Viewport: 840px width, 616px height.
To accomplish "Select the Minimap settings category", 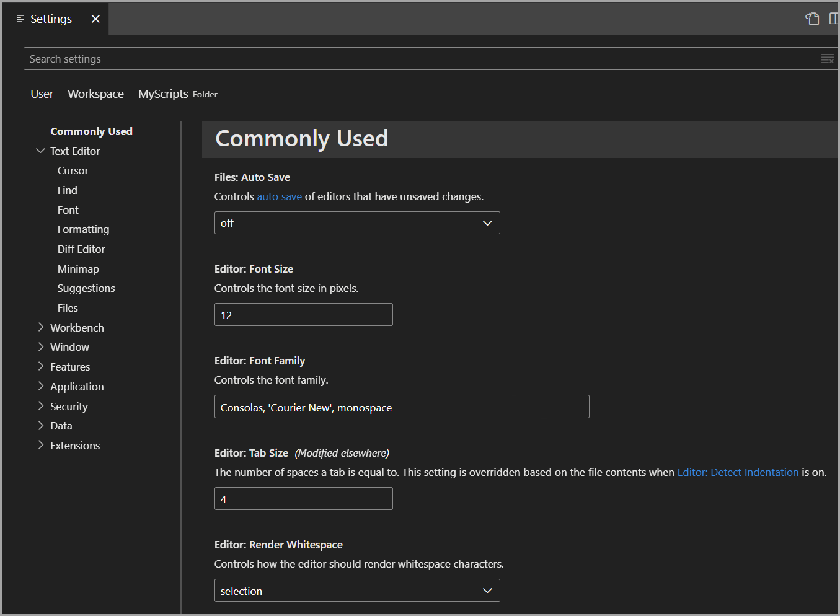I will click(78, 268).
